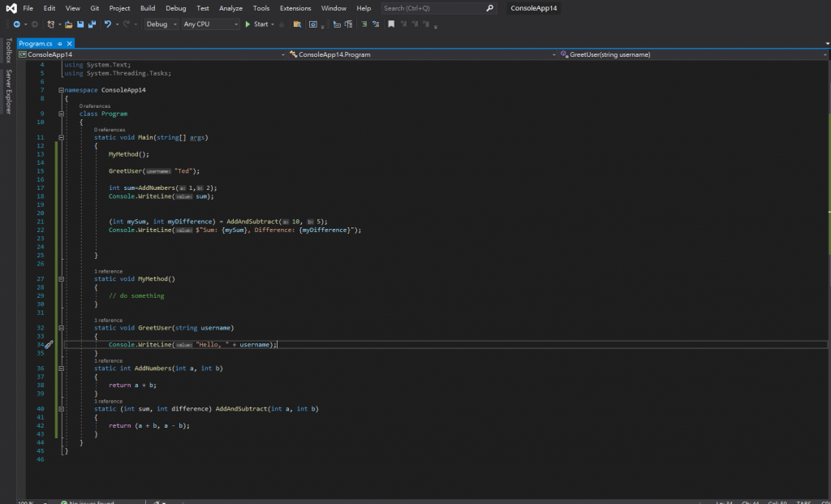
Task: Click the ConsoleApp14 solution name button
Action: (534, 8)
